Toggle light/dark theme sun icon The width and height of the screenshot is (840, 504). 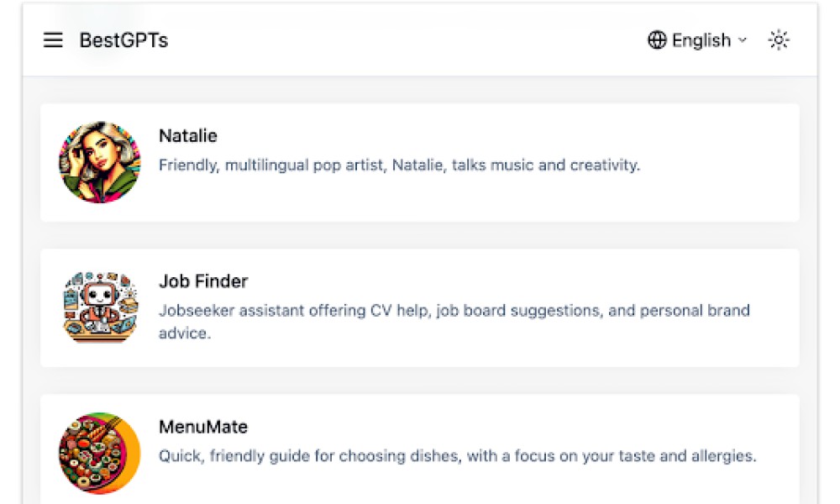[x=779, y=40]
